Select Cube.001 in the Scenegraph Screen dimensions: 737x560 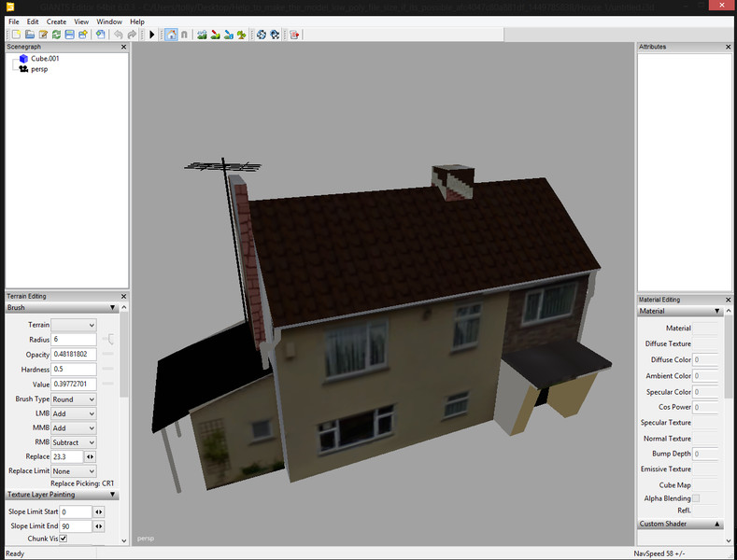tap(45, 59)
